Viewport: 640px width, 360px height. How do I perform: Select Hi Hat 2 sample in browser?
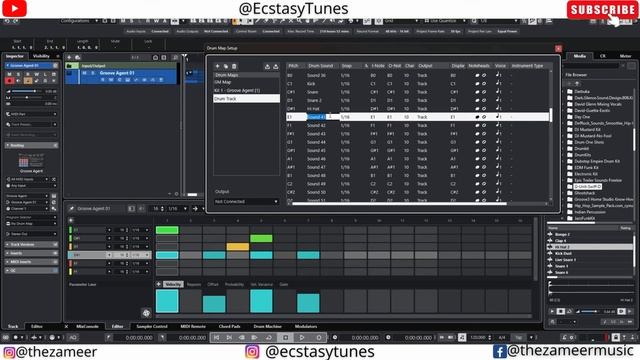(x=590, y=247)
